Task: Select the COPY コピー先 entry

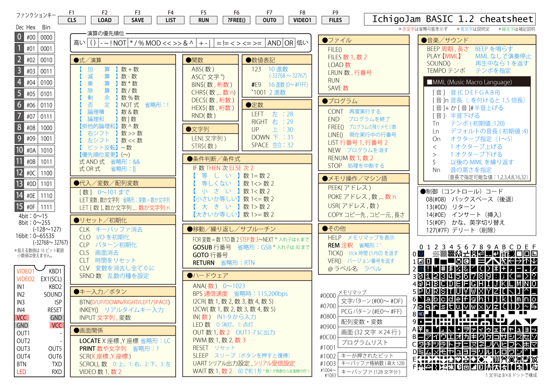Action: [366, 215]
